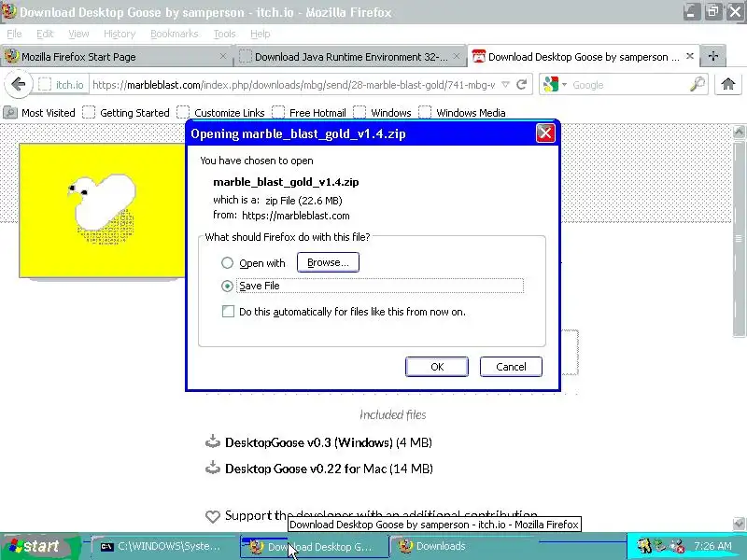Switch to Download Desktop Goose taskbar item
Image resolution: width=747 pixels, height=560 pixels.
(x=315, y=547)
